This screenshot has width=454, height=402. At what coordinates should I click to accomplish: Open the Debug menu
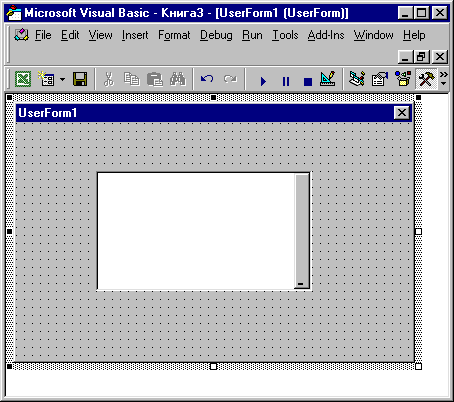[x=216, y=35]
